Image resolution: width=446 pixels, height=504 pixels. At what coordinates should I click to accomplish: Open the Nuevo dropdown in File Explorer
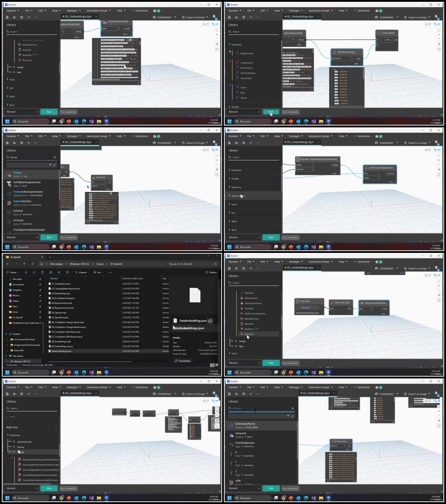click(12, 272)
